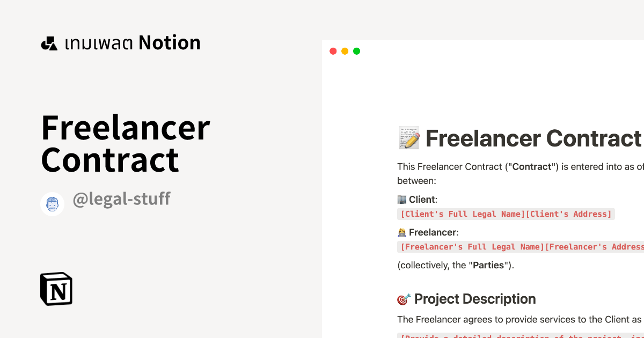This screenshot has width=644, height=338.
Task: Open the @legal-stuff profile link
Action: point(121,199)
